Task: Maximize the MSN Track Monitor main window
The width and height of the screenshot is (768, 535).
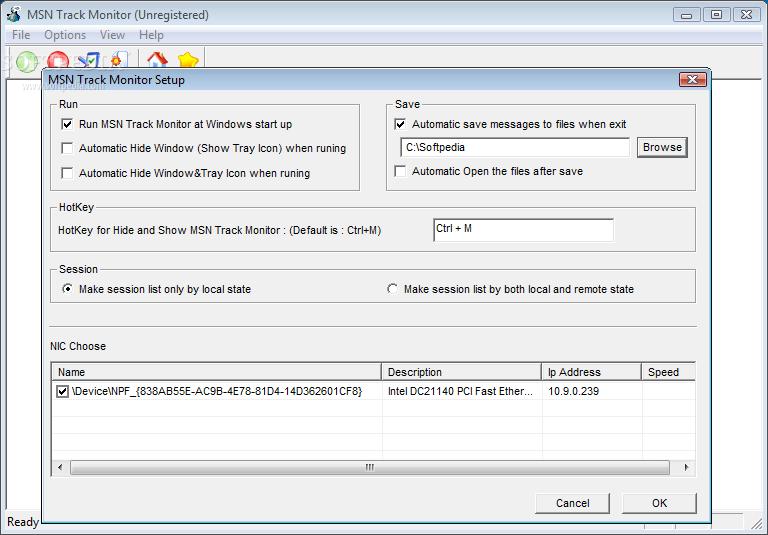Action: (x=716, y=15)
